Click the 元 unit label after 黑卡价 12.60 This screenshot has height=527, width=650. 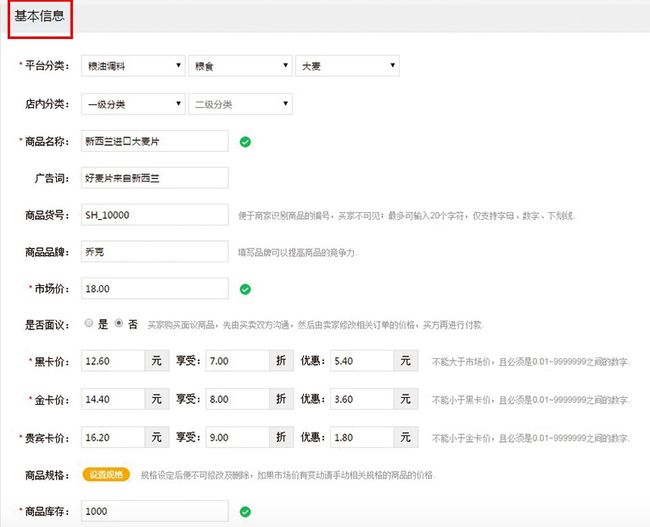click(x=157, y=361)
